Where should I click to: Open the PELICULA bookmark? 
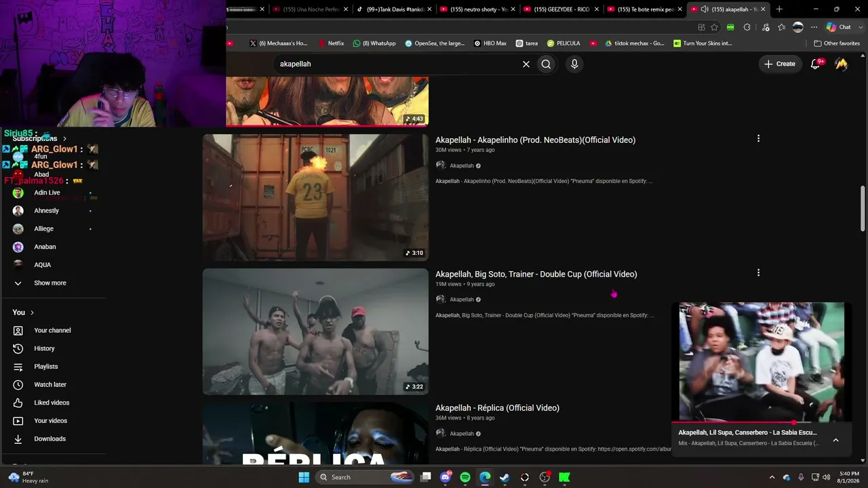pyautogui.click(x=564, y=43)
